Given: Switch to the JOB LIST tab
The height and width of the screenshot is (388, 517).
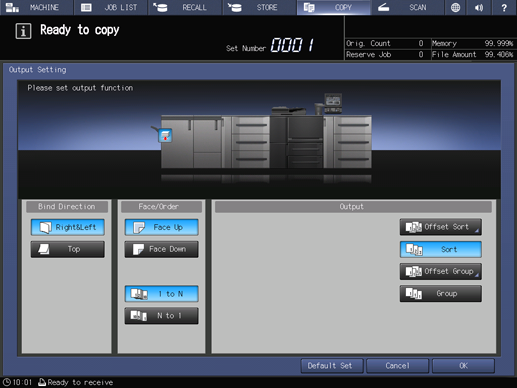Looking at the screenshot, I should (x=111, y=7).
